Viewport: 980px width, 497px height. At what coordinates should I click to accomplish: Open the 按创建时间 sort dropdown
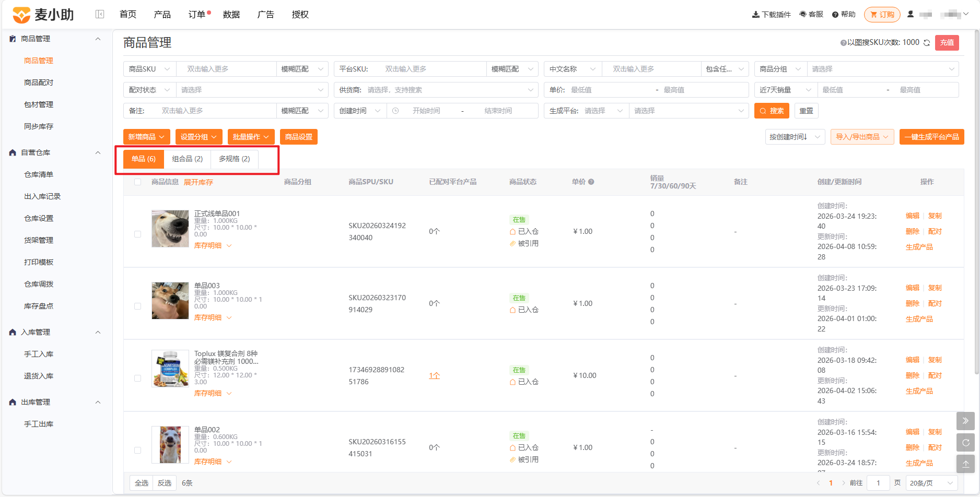point(795,137)
